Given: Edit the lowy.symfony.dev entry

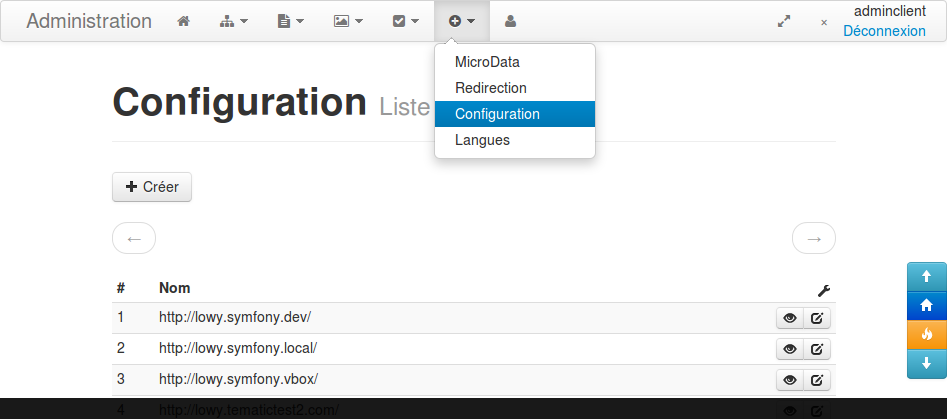Looking at the screenshot, I should coord(817,318).
